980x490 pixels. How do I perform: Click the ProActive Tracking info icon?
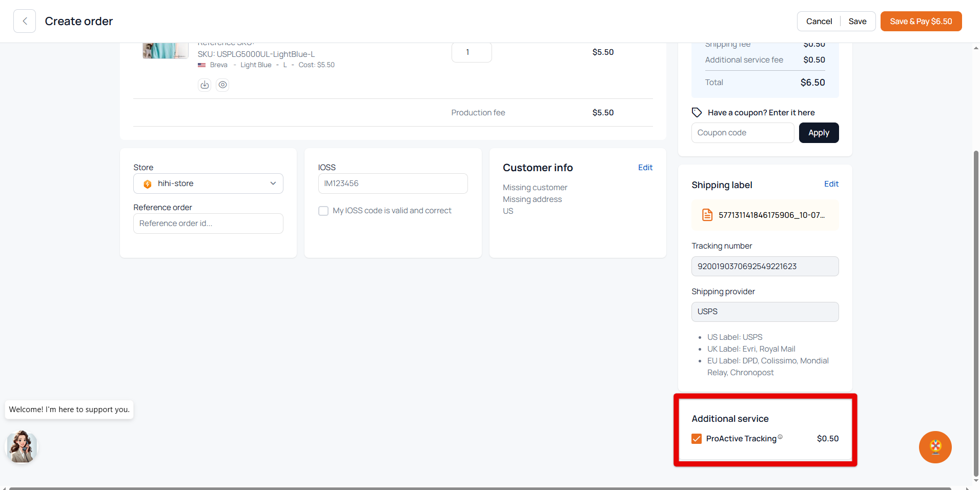click(x=780, y=437)
